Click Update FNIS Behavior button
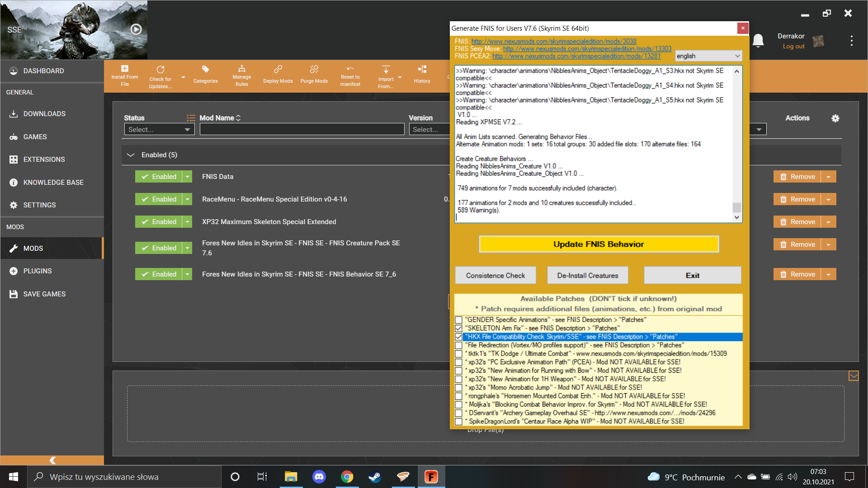 (x=599, y=244)
